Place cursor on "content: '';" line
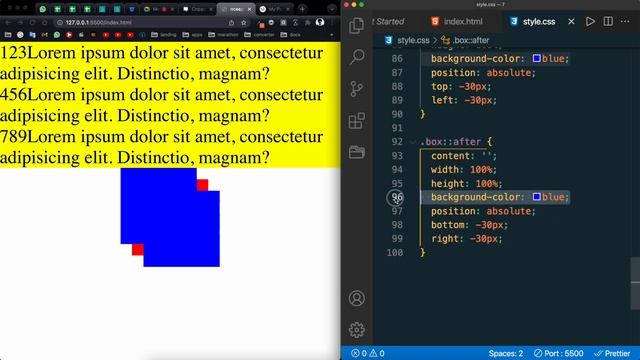The width and height of the screenshot is (640, 360). [464, 156]
